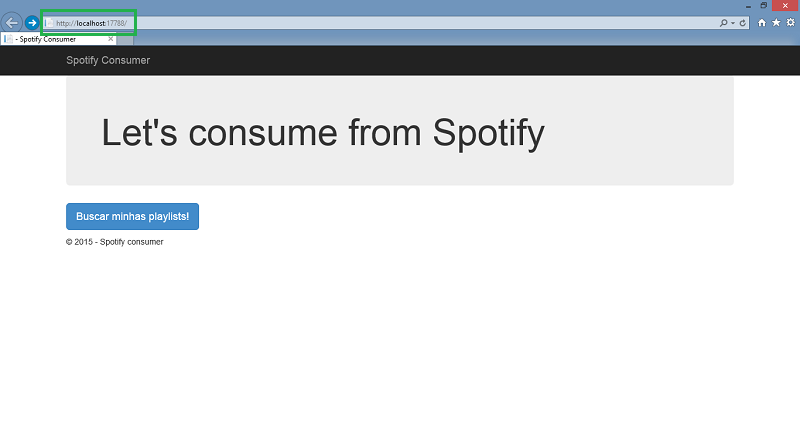Viewport: 800px width, 426px height.
Task: Click the page icon on the browser tab
Action: point(9,39)
